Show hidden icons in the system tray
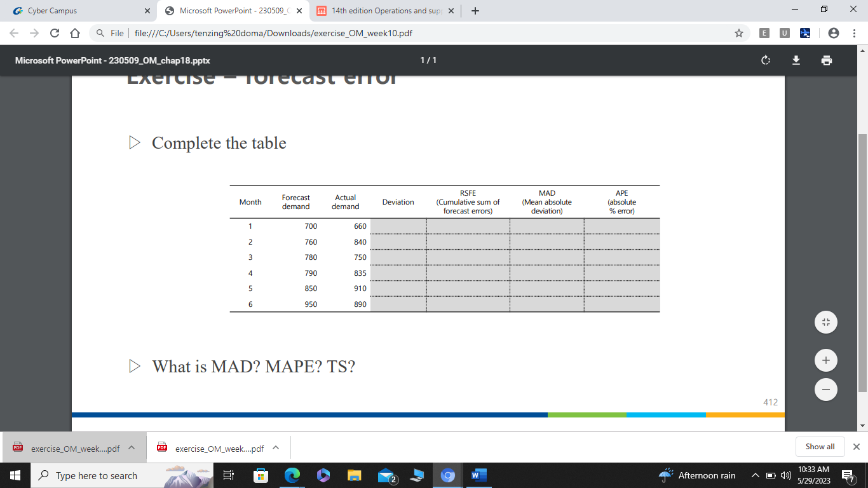 coord(755,475)
